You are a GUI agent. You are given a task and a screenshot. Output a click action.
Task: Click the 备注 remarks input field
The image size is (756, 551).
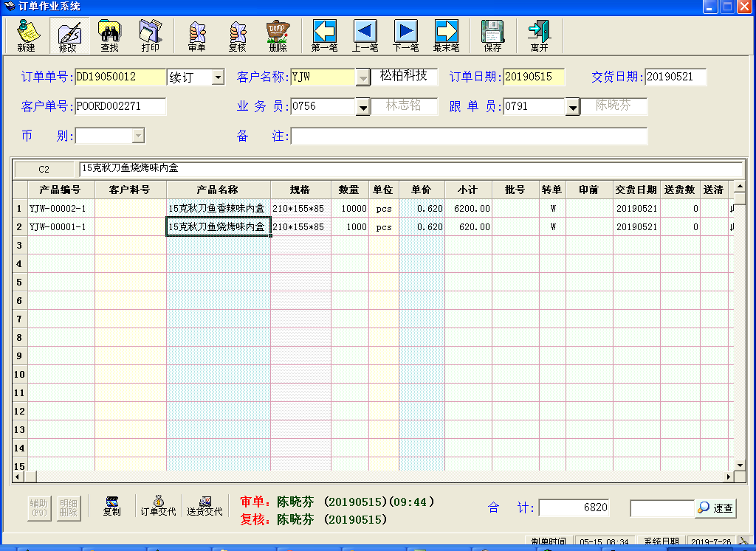(x=469, y=136)
